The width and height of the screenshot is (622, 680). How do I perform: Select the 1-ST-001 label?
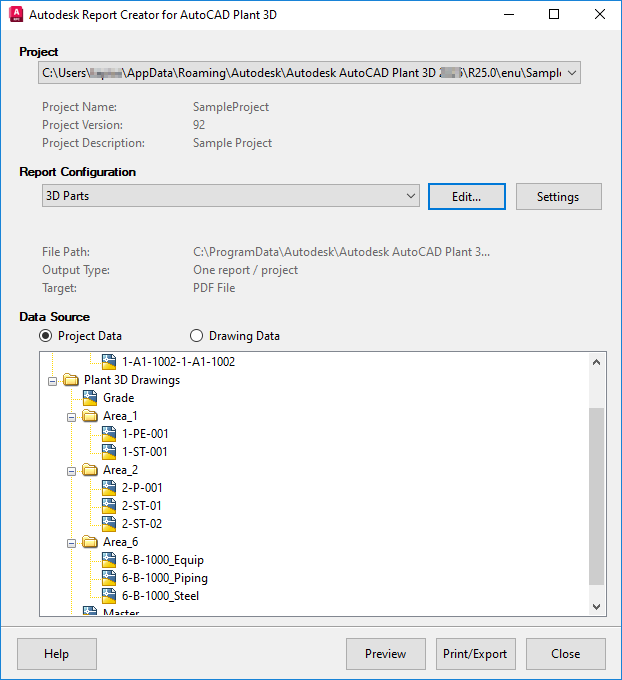pyautogui.click(x=144, y=452)
